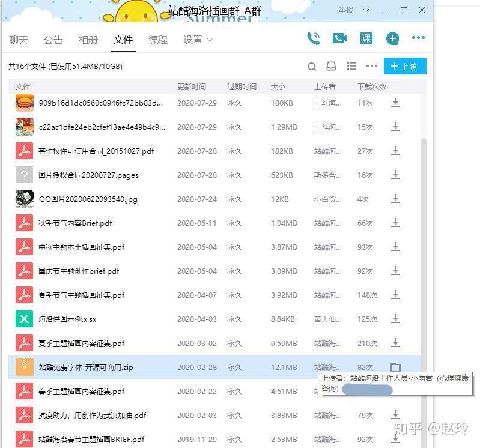Sort by 下载次数 column header
480x448 pixels.
[372, 87]
